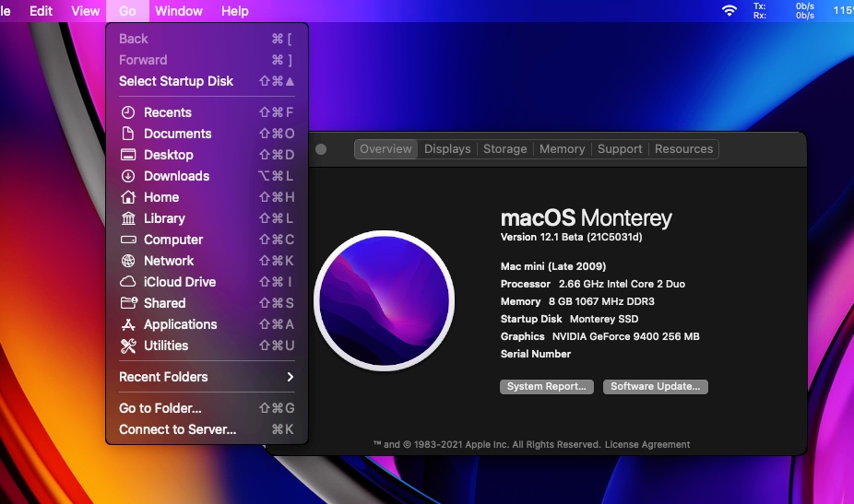Image resolution: width=854 pixels, height=504 pixels.
Task: Click the Utilities tools icon
Action: click(x=128, y=346)
